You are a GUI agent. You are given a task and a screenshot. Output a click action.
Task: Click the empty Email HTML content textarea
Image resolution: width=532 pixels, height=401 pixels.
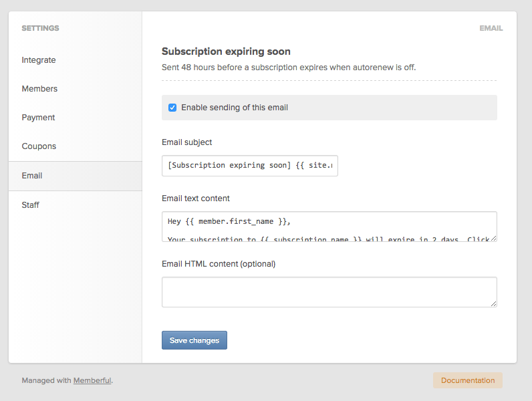tap(329, 292)
